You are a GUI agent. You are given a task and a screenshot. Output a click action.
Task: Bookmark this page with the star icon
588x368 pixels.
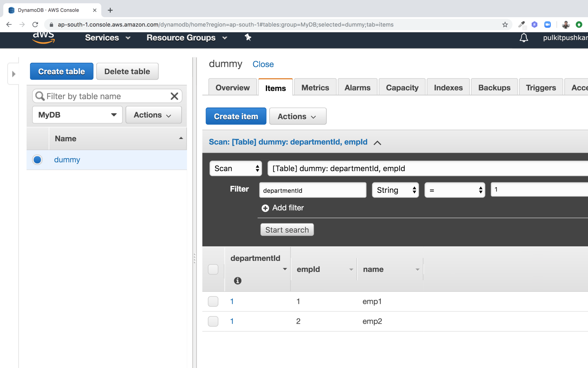point(505,25)
